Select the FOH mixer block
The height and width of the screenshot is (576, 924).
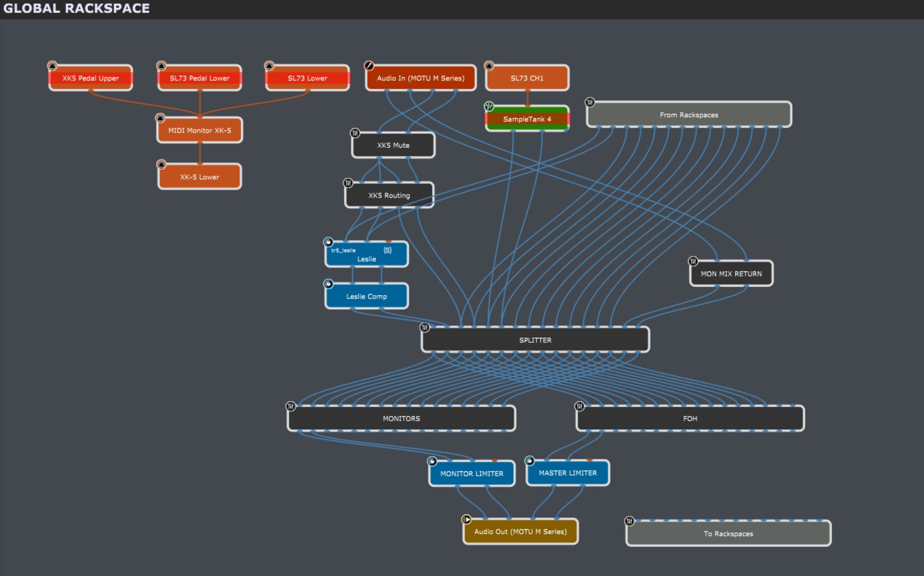(x=690, y=419)
